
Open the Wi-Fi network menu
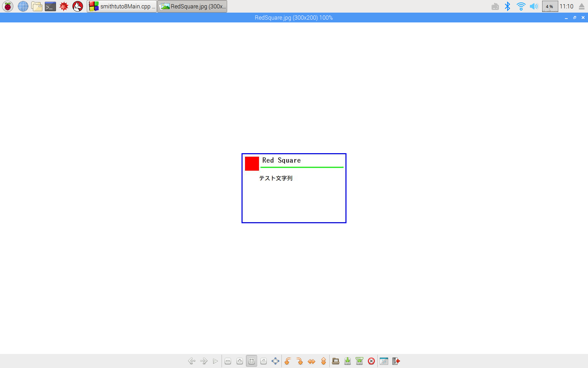(x=521, y=6)
